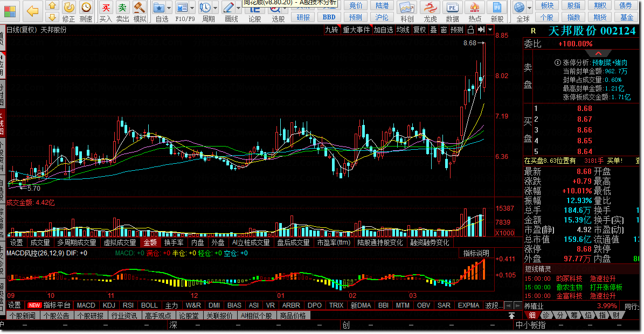This screenshot has height=334, width=644.
Task: Toggle the 预测 forecast option in chart header
Action: pyautogui.click(x=457, y=30)
